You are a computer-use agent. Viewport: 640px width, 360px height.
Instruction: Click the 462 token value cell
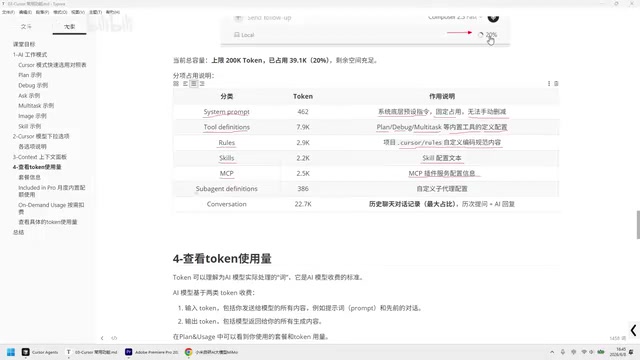click(303, 112)
